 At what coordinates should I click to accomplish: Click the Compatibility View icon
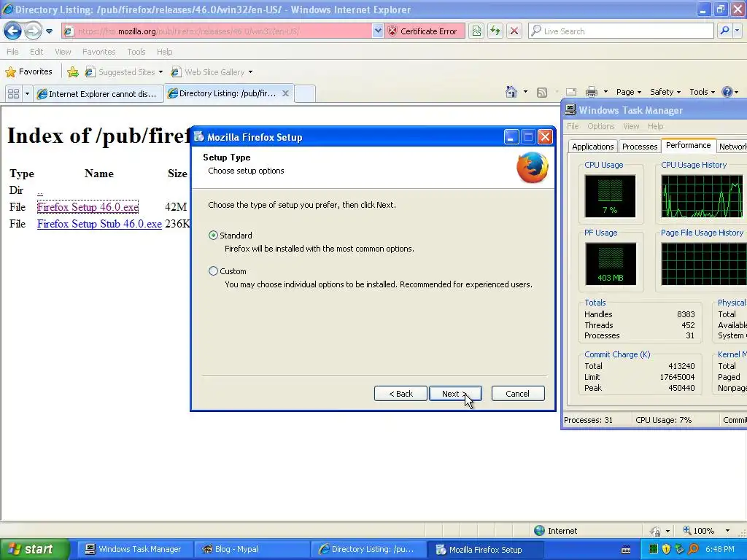coord(476,31)
